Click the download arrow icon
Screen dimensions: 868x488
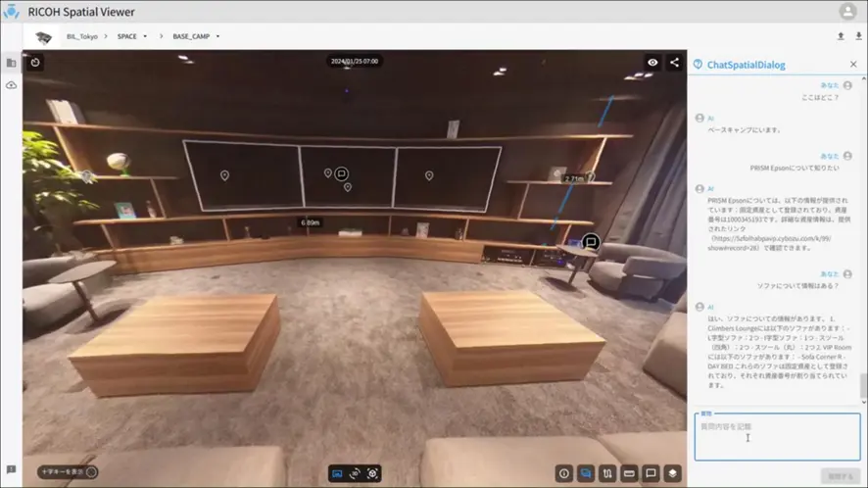[x=858, y=36]
